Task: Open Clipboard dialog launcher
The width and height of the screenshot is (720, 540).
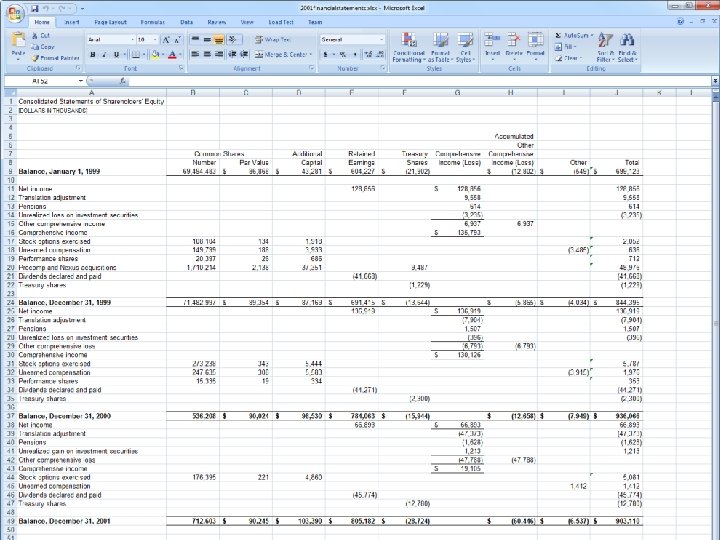Action: click(78, 68)
